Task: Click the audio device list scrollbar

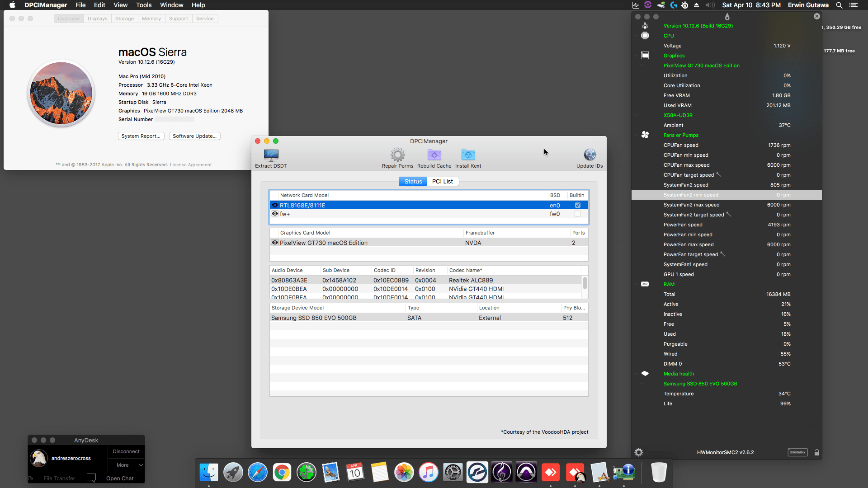Action: pyautogui.click(x=585, y=283)
